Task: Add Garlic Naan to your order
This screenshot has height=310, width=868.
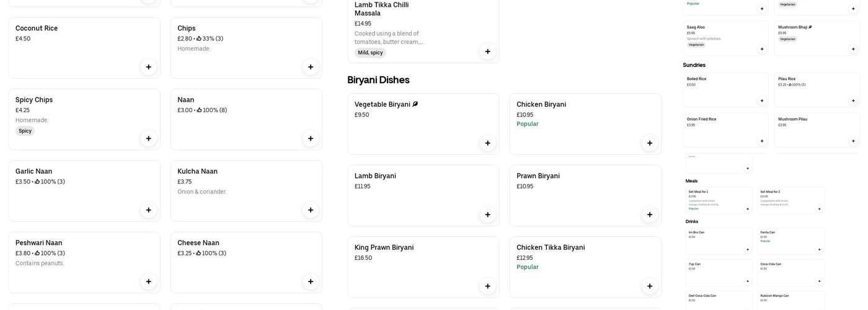Action: pyautogui.click(x=148, y=210)
